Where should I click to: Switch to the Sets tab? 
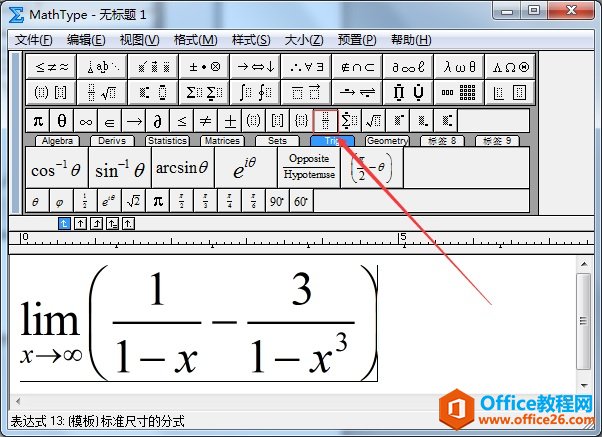[x=277, y=141]
